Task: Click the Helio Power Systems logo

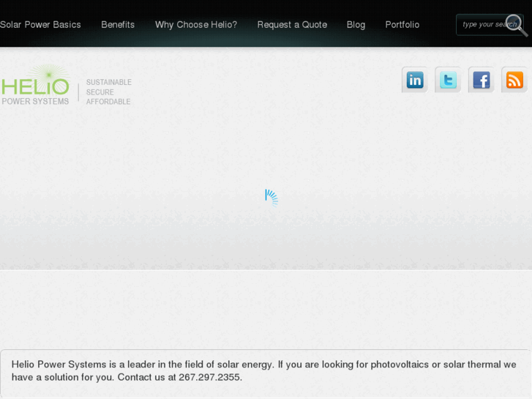Action: click(x=36, y=85)
